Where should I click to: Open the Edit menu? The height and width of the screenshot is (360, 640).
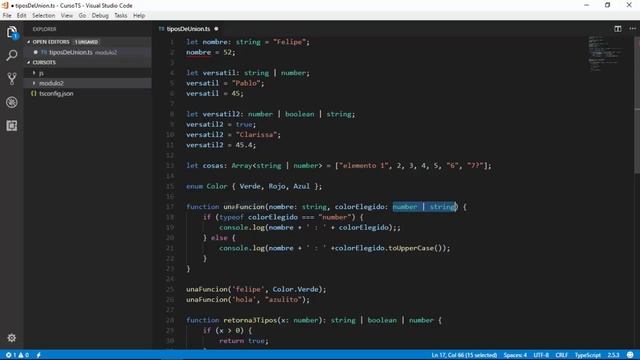click(x=21, y=16)
